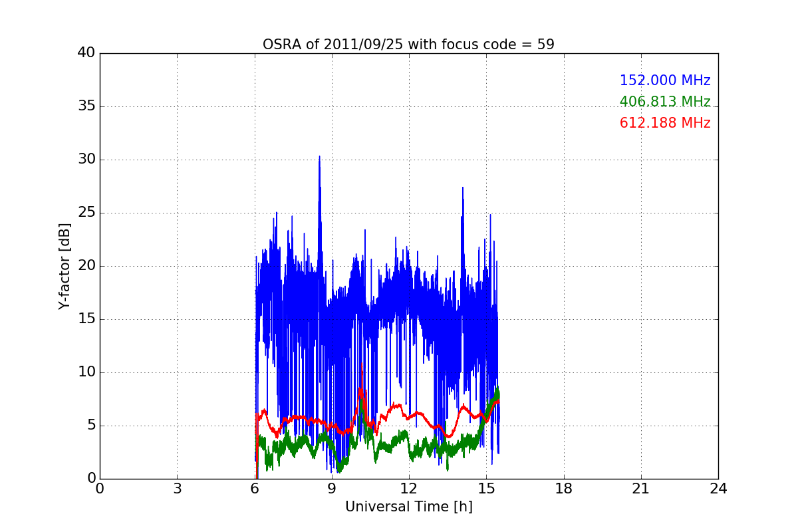Viewport: 798px width, 532px height.
Task: Click x-axis tick label 3
Action: tap(177, 488)
